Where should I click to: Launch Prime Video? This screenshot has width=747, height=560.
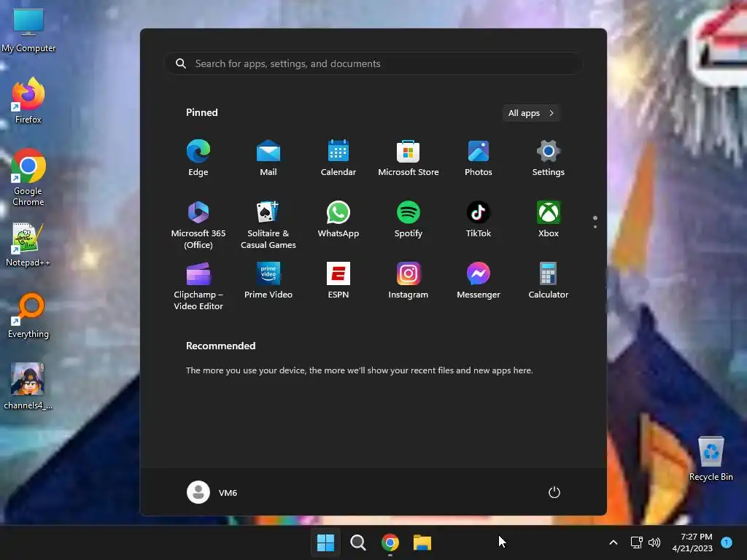tap(268, 281)
